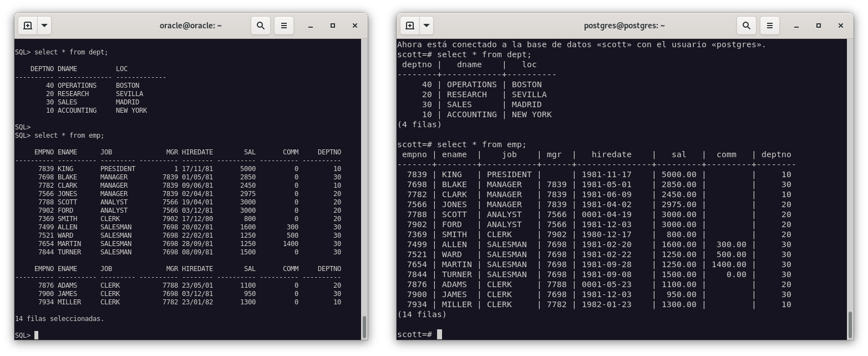This screenshot has height=356, width=868.
Task: Click the "oracle@oracle: ~" window title
Action: [191, 26]
